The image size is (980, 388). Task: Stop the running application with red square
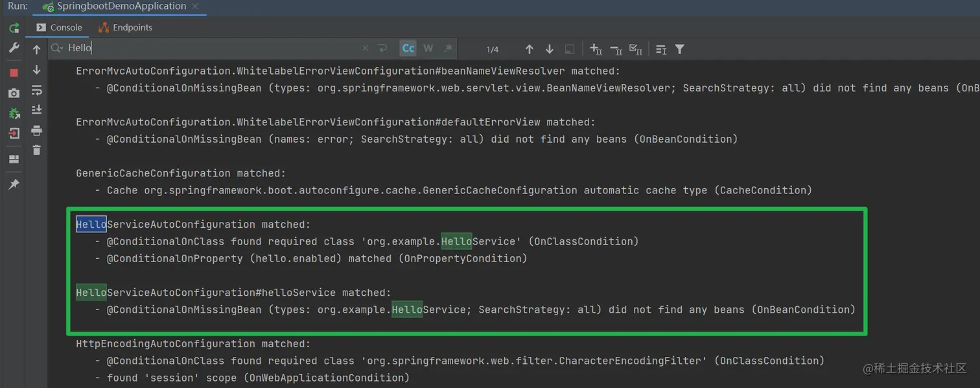[14, 73]
